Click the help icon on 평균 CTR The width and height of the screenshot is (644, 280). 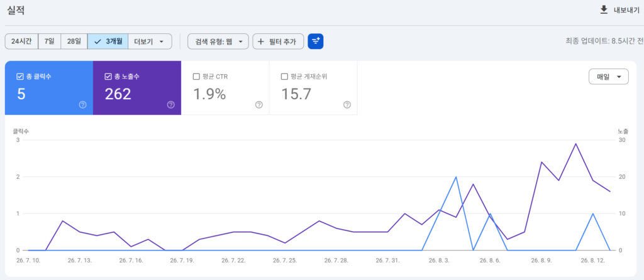point(258,105)
